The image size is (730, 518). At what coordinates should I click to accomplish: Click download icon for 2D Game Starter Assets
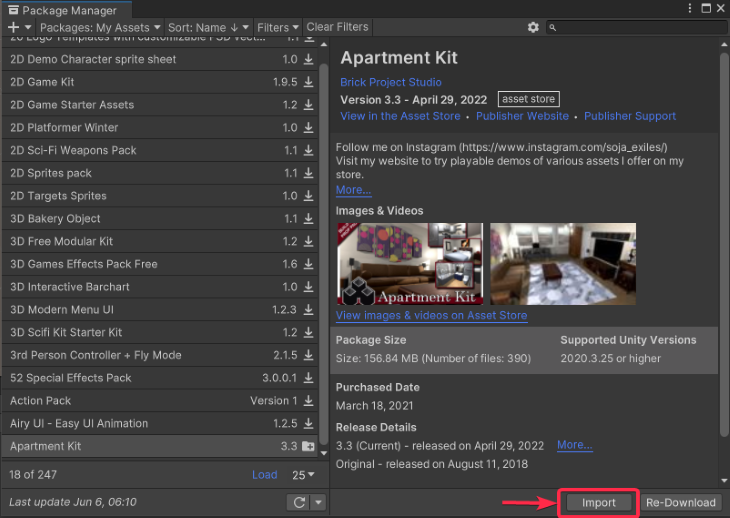point(308,105)
